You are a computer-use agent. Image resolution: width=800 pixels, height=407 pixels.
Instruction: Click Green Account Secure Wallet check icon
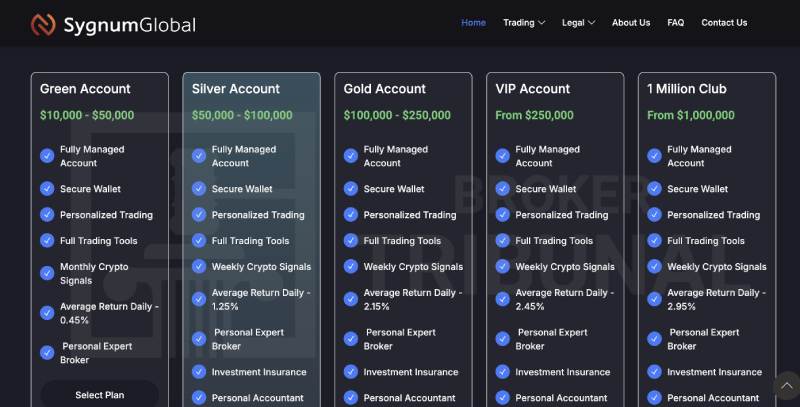47,189
